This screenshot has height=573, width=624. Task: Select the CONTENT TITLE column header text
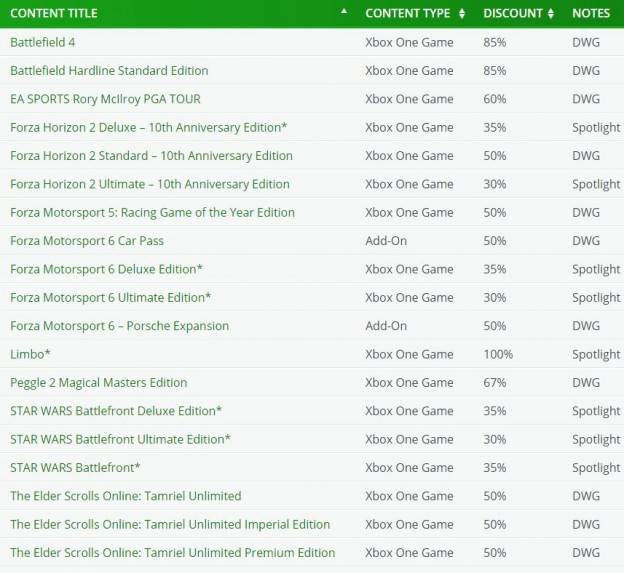tap(54, 14)
